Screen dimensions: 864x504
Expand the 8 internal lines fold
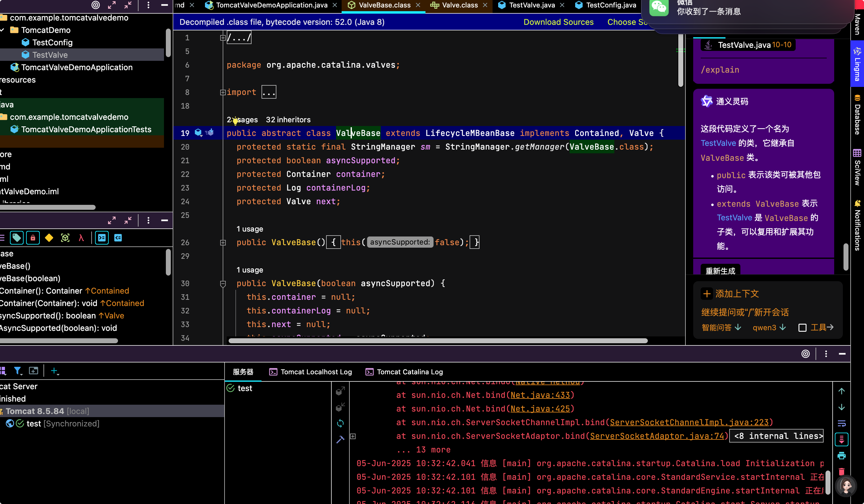pos(776,436)
